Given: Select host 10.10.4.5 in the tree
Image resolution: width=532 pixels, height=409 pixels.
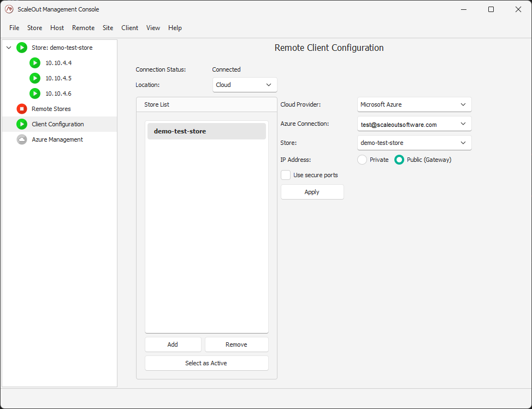Looking at the screenshot, I should pyautogui.click(x=58, y=78).
